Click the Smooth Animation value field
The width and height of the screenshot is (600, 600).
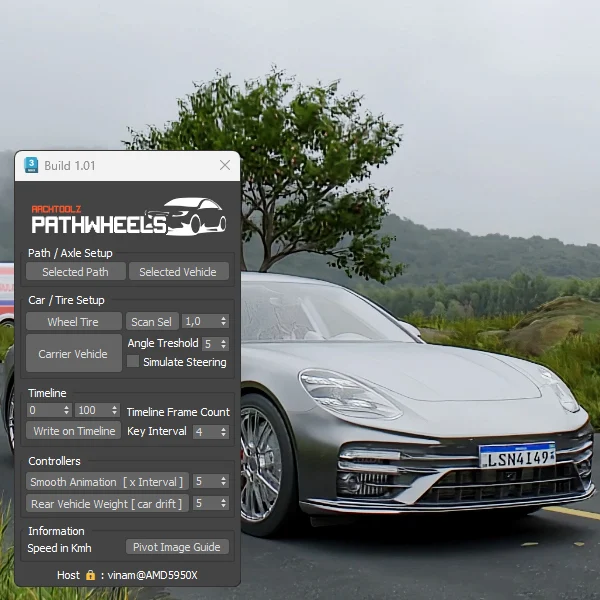[x=206, y=481]
